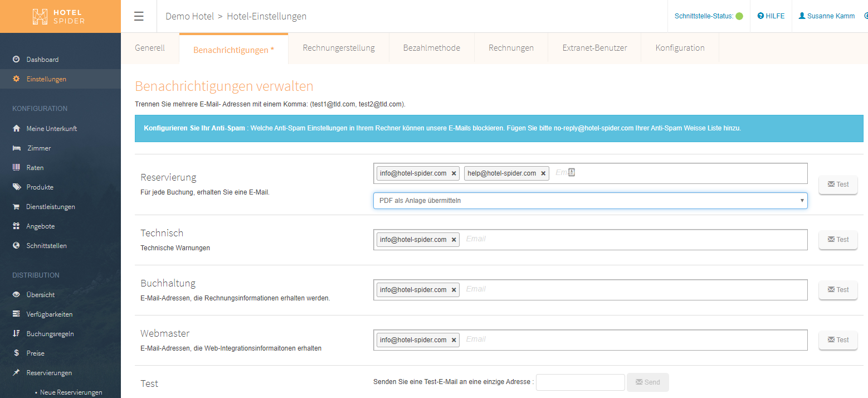This screenshot has width=868, height=398.
Task: Click the Übersicht eye icon
Action: pyautogui.click(x=16, y=294)
